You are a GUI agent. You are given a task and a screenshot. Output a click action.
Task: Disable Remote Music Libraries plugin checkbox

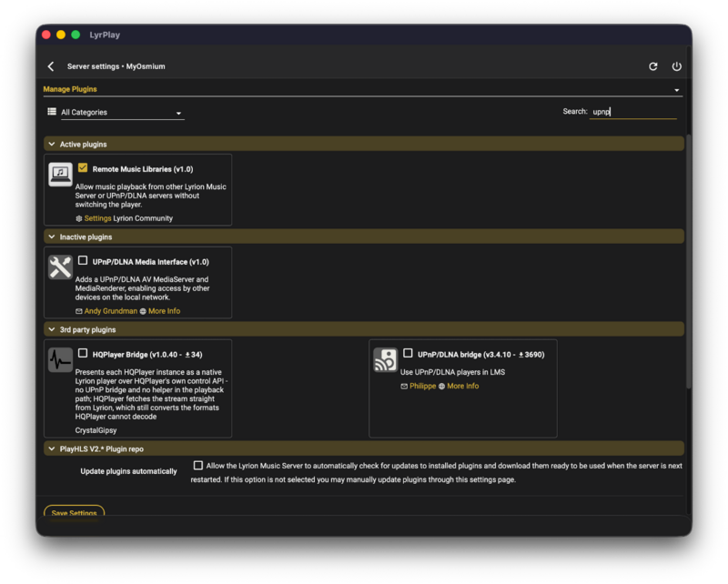tap(83, 167)
